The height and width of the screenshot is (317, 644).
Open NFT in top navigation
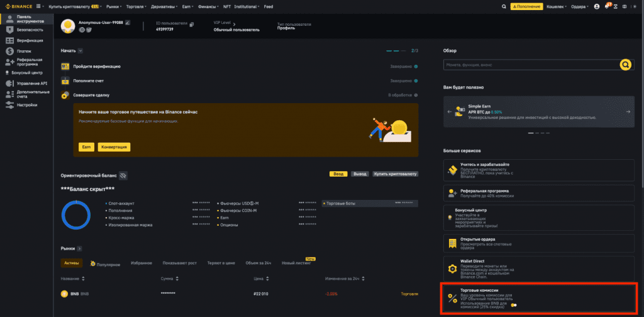pos(226,6)
